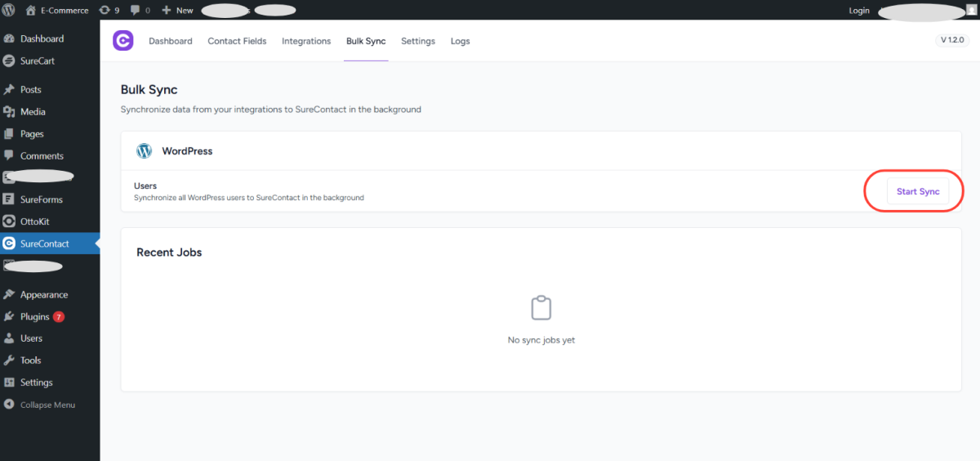Click the Users person icon in sidebar
The width and height of the screenshot is (980, 461).
[9, 338]
